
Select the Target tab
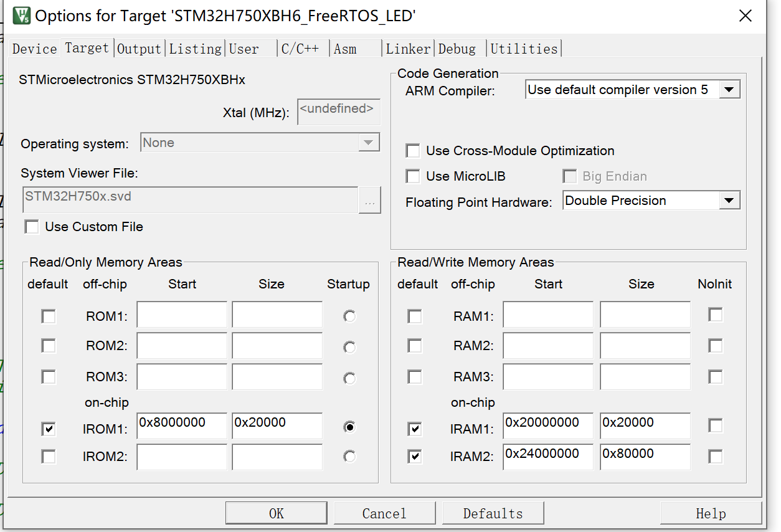pyautogui.click(x=87, y=47)
